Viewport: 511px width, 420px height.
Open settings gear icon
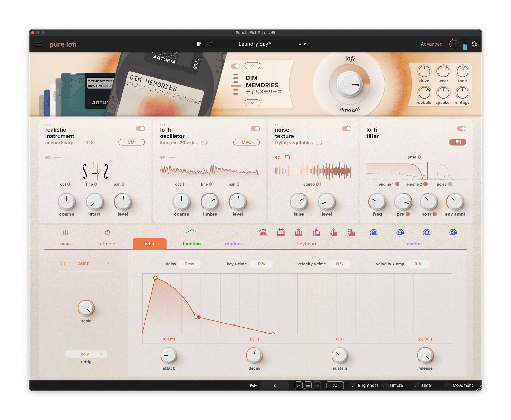point(474,44)
